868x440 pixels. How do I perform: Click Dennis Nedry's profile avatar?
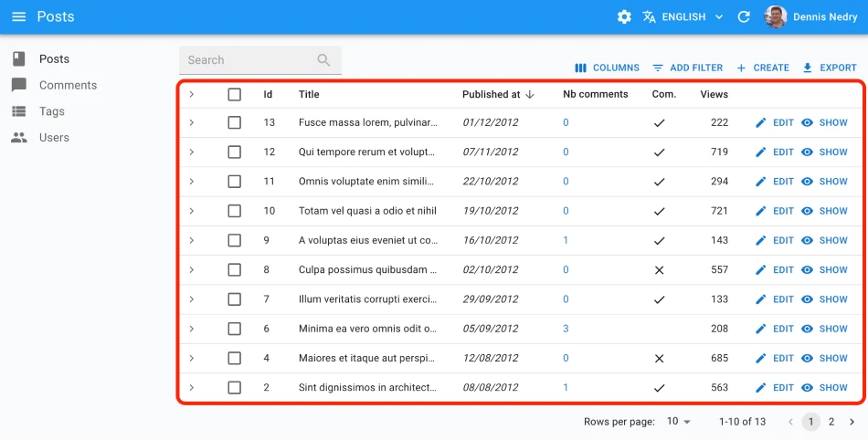(776, 16)
